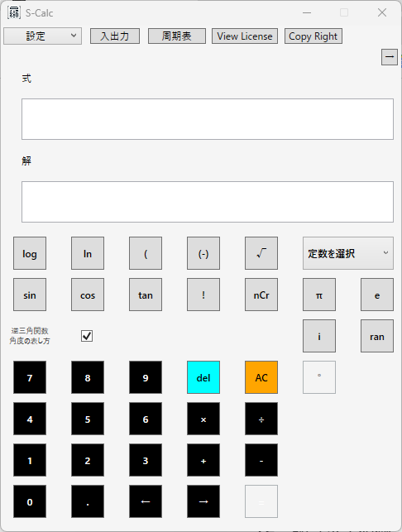Click the cyan del button
Image resolution: width=402 pixels, height=532 pixels.
pos(203,377)
